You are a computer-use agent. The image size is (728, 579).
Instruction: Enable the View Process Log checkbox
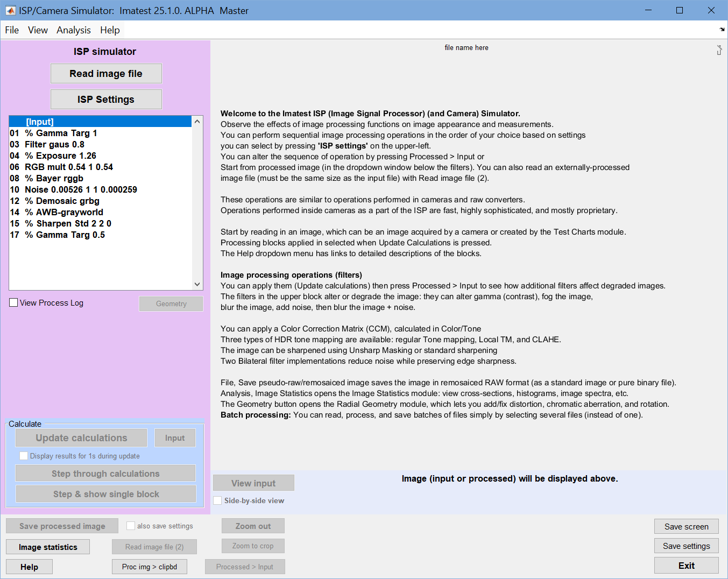pyautogui.click(x=13, y=303)
